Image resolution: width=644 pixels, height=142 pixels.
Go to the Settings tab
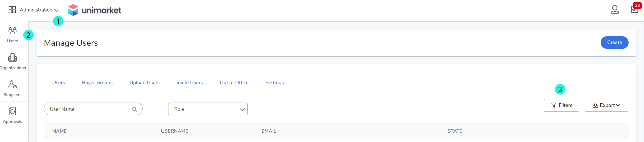pyautogui.click(x=274, y=82)
